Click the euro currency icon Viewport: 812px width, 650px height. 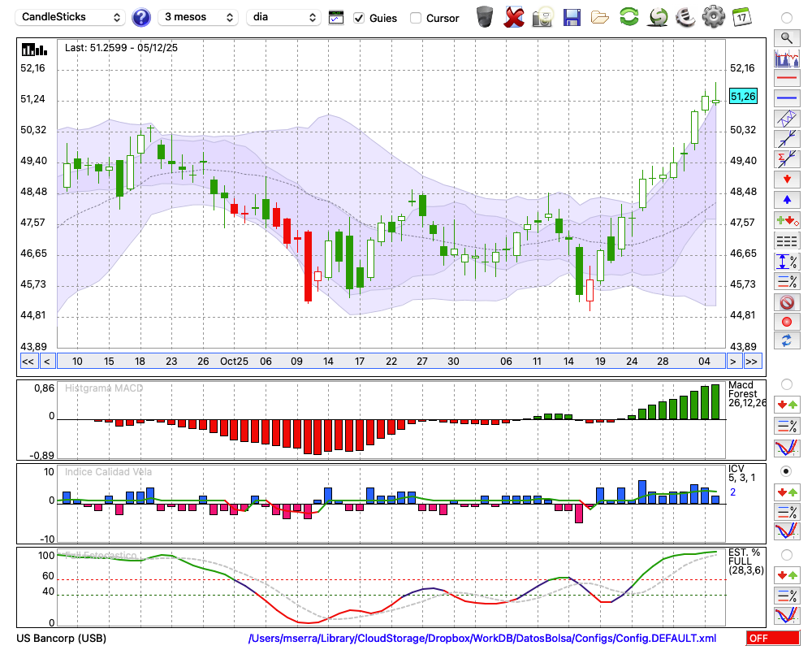(x=685, y=17)
